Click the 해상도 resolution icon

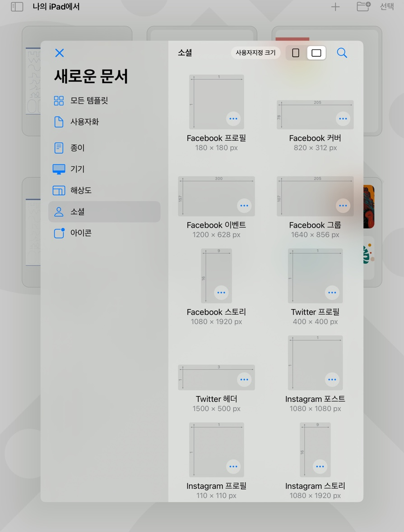coord(58,190)
